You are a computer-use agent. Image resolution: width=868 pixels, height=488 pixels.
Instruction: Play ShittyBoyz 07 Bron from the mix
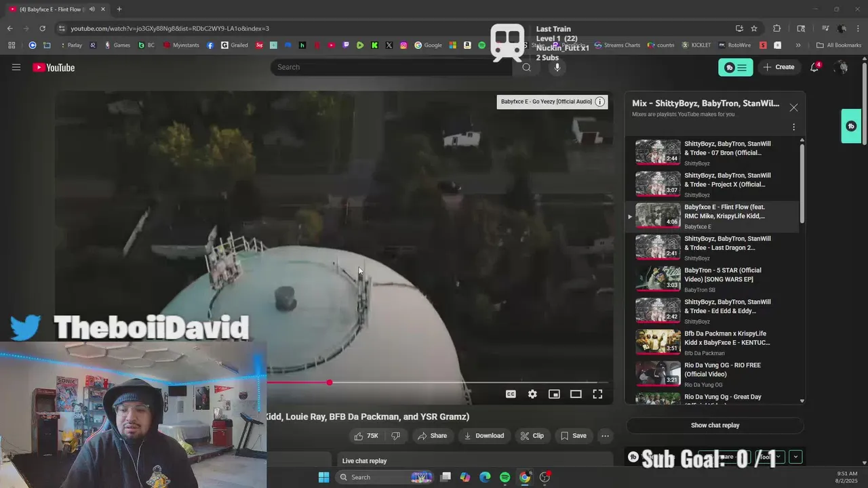(712, 152)
